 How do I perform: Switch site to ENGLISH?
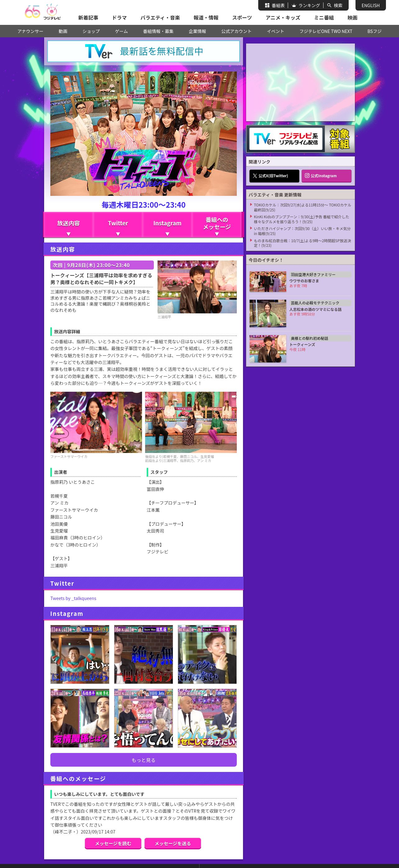370,5
